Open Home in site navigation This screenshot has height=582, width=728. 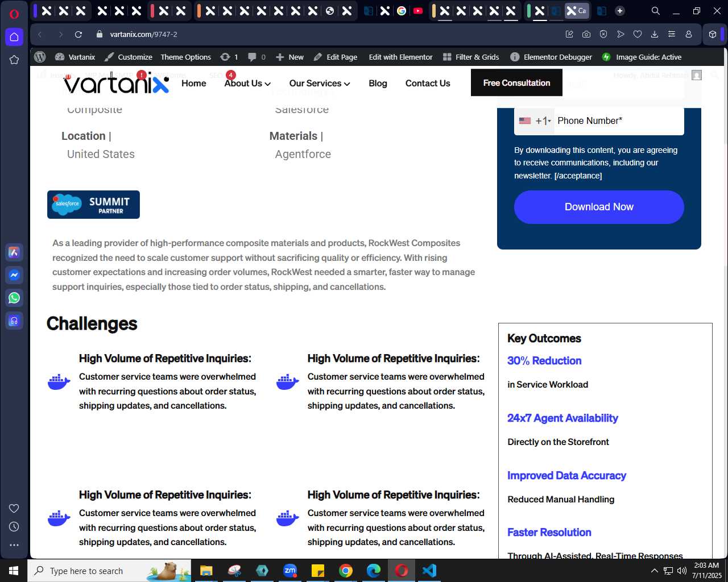click(194, 83)
